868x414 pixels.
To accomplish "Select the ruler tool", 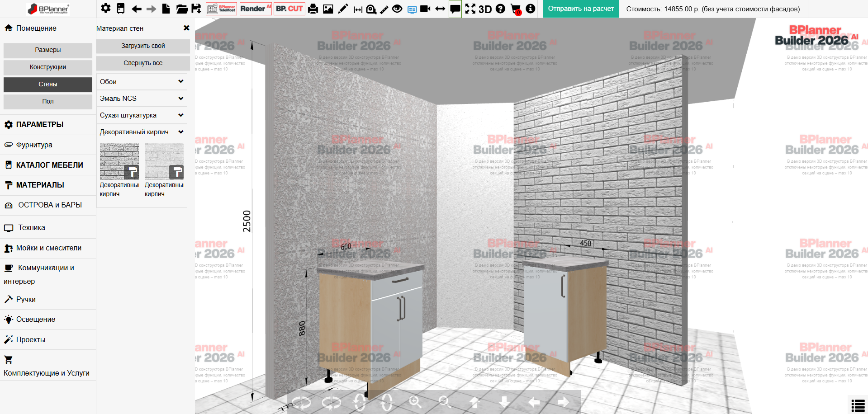I will [x=384, y=9].
